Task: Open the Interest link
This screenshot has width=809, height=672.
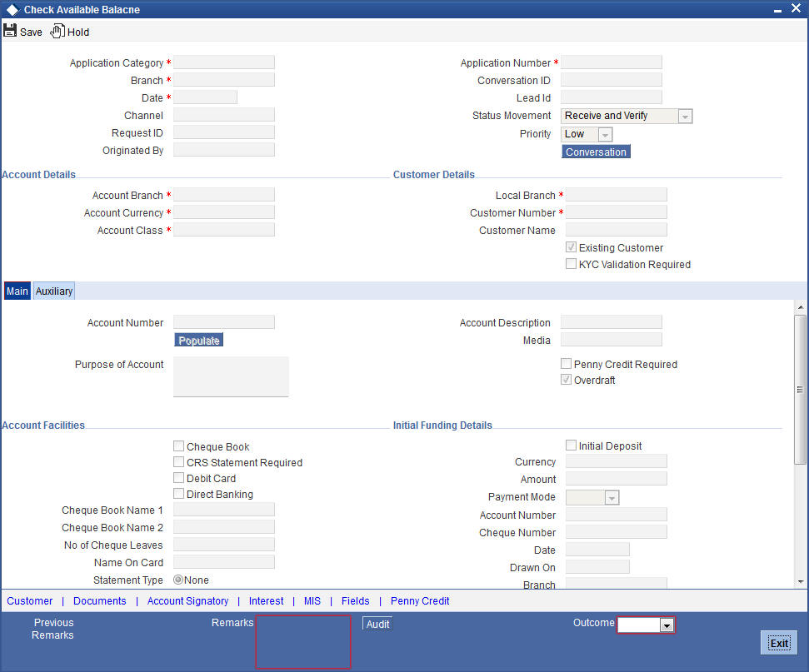Action: pos(267,601)
